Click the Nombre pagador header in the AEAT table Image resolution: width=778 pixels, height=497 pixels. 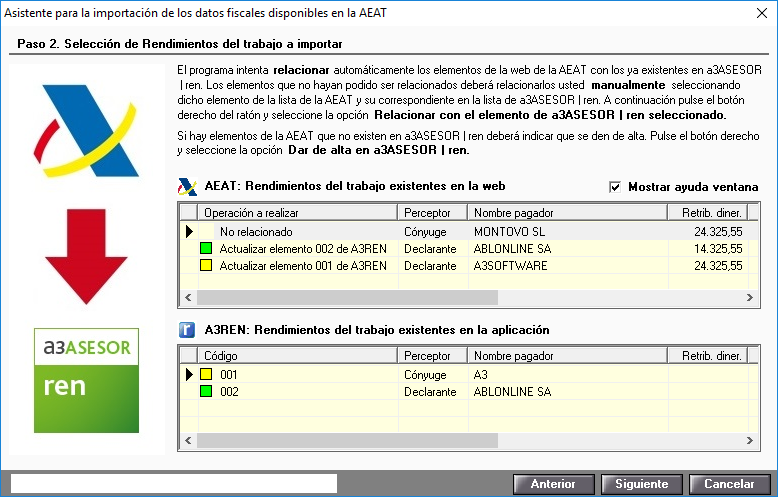(x=568, y=213)
